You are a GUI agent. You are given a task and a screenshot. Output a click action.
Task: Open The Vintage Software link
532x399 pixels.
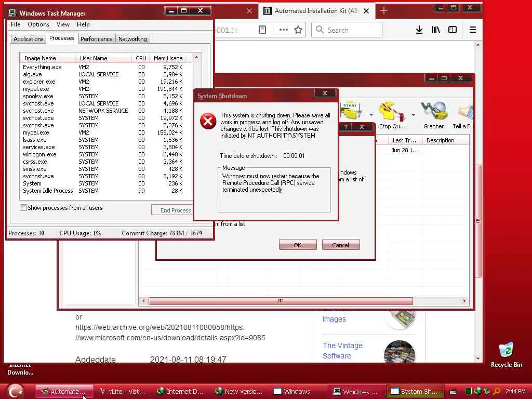coord(342,351)
